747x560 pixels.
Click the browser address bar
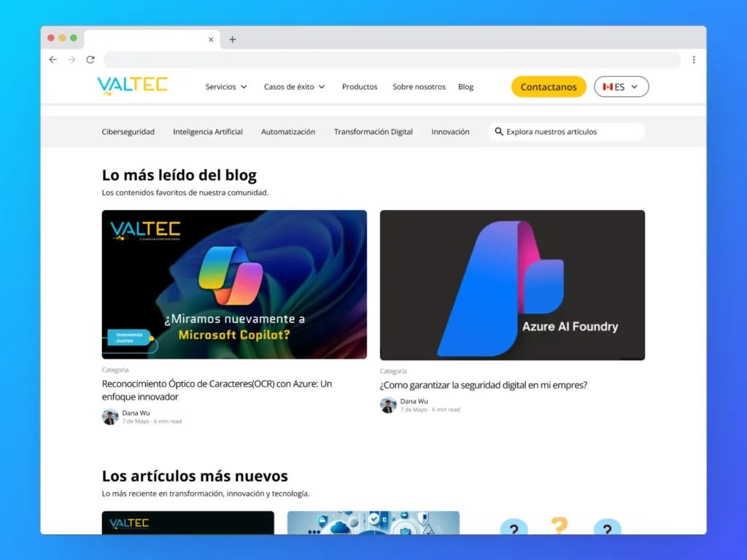pos(392,60)
